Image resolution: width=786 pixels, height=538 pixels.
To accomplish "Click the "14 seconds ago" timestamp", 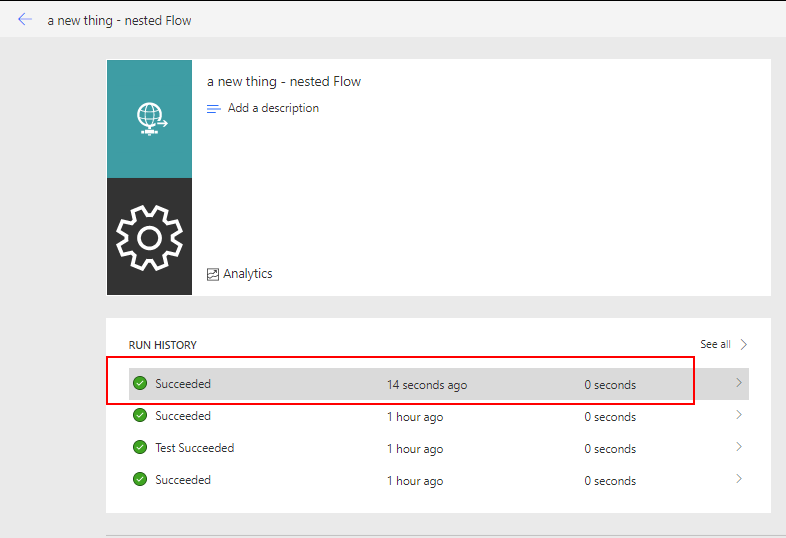I will [x=427, y=385].
